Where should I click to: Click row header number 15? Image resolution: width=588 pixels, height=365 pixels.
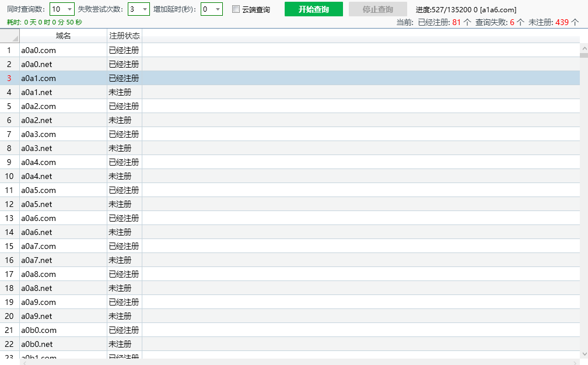click(x=9, y=246)
